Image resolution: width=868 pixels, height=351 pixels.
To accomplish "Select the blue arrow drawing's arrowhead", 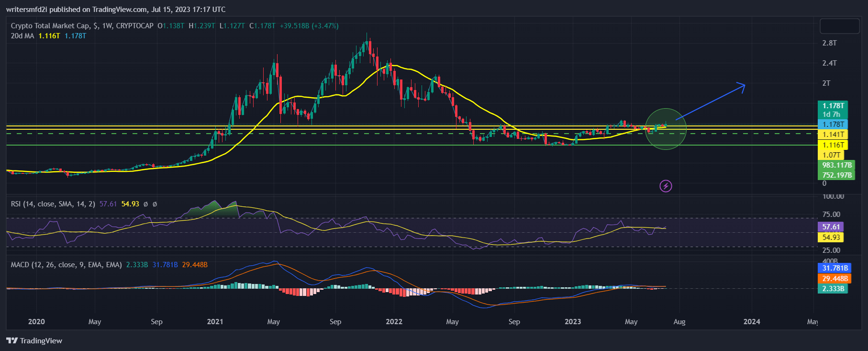I will click(742, 86).
